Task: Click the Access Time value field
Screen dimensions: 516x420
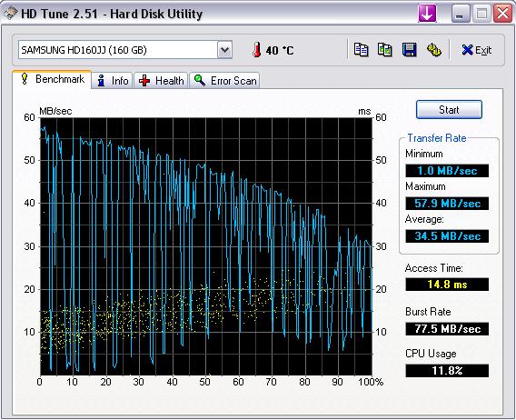Action: [x=447, y=285]
